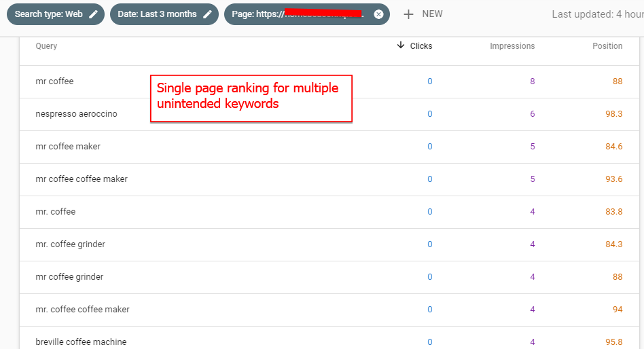Click clicks value 0 for mr coffee
The height and width of the screenshot is (349, 644).
coord(429,81)
